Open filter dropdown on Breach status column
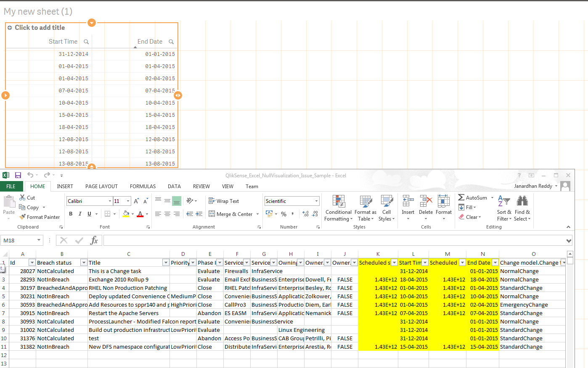Image resolution: width=588 pixels, height=368 pixels. click(83, 263)
